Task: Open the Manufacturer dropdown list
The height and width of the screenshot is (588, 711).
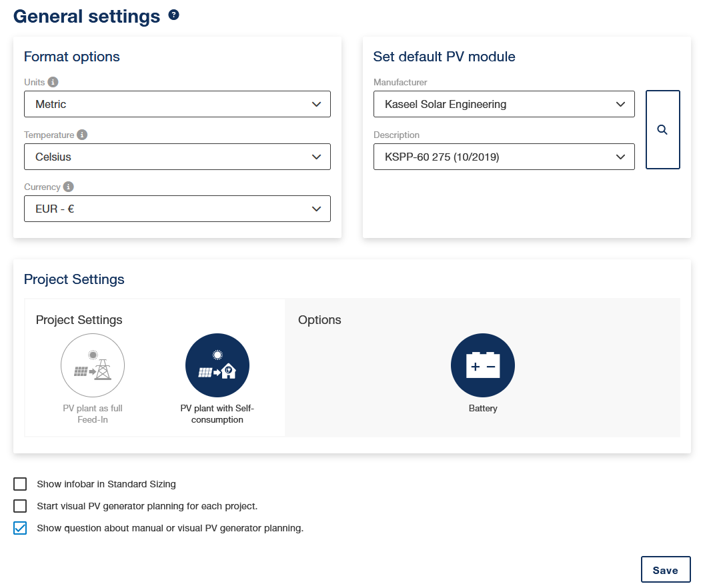Action: coord(504,104)
